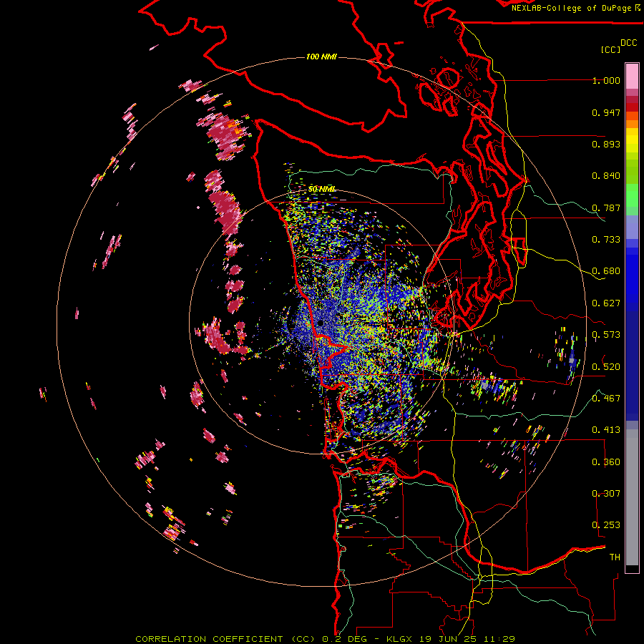Click the 0.840 scale value
Image resolution: width=644 pixels, height=644 pixels.
pos(606,176)
